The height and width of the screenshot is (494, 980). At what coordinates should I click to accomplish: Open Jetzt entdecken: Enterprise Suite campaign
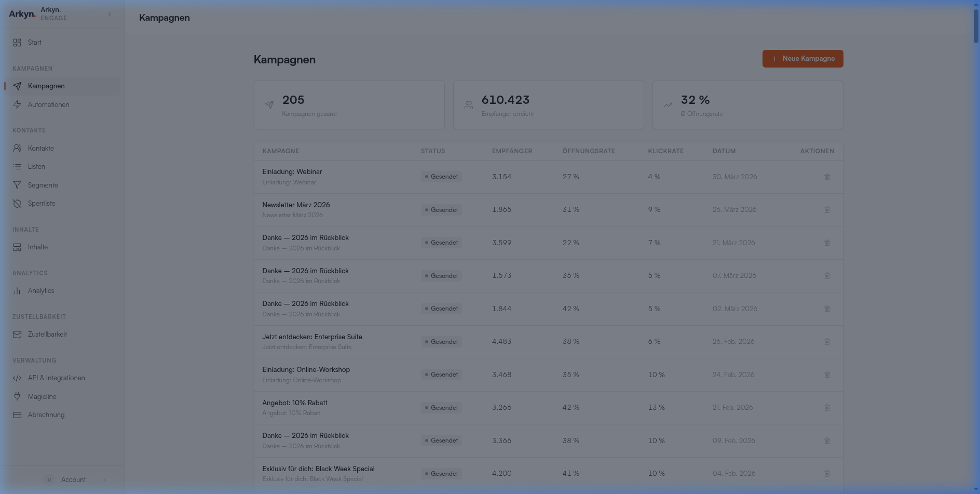point(312,337)
